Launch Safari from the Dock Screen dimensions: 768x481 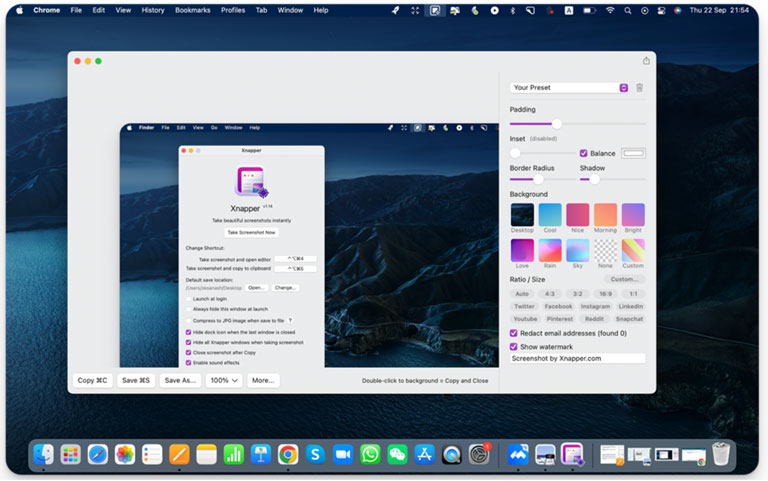tap(98, 455)
